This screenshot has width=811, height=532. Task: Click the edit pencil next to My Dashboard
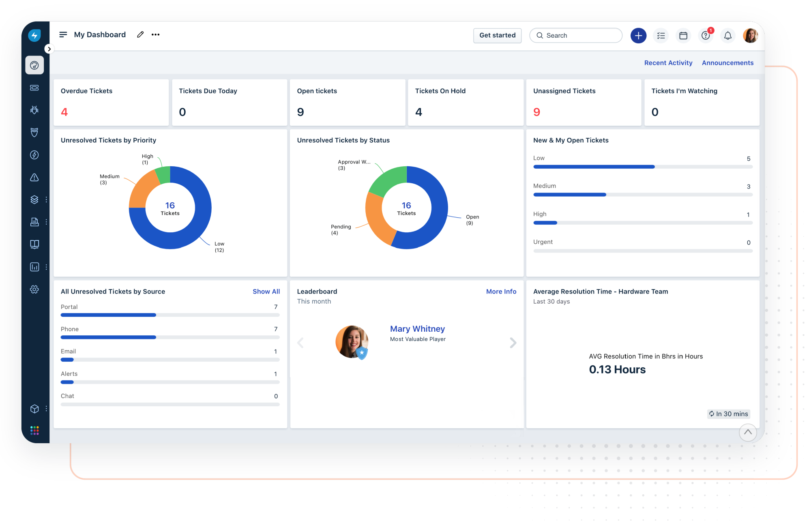(x=140, y=34)
